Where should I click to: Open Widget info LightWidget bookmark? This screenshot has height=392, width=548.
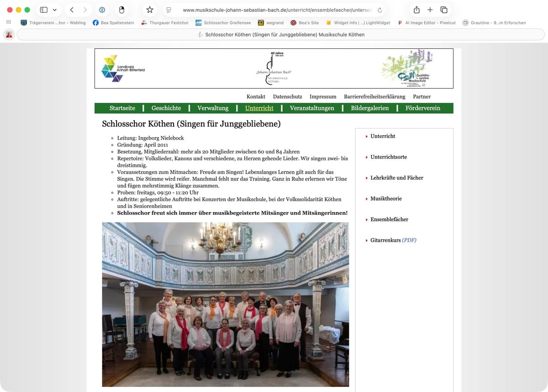[x=358, y=22]
